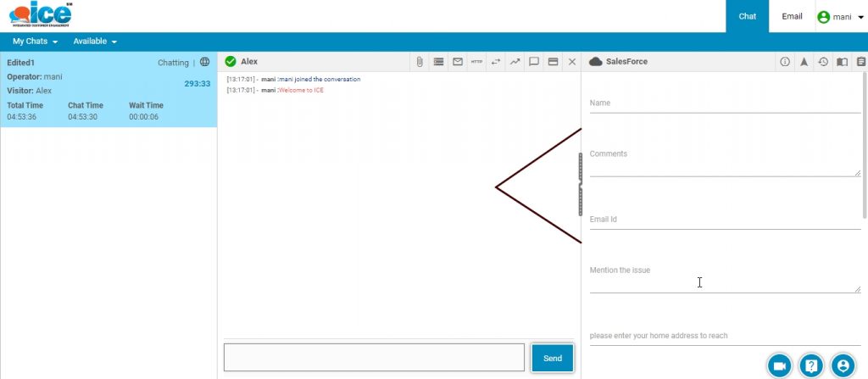
Task: Click the envelope email icon in chat toolbar
Action: click(x=458, y=62)
